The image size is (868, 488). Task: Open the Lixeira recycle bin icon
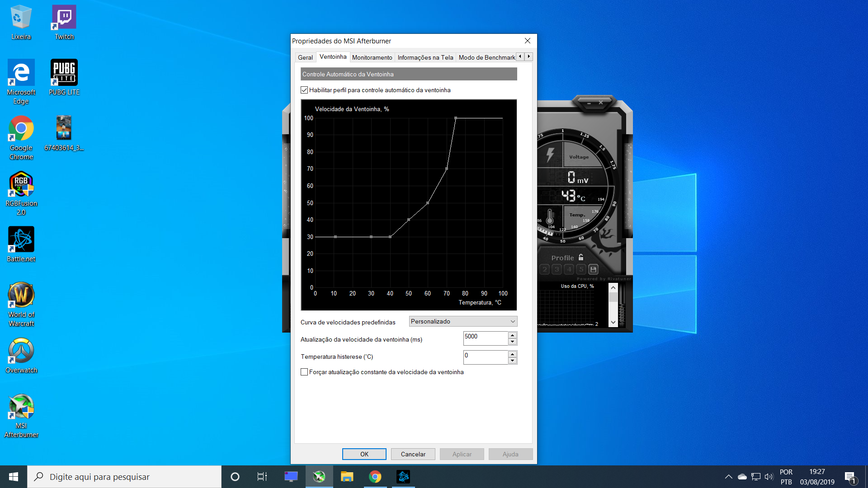[x=21, y=23]
